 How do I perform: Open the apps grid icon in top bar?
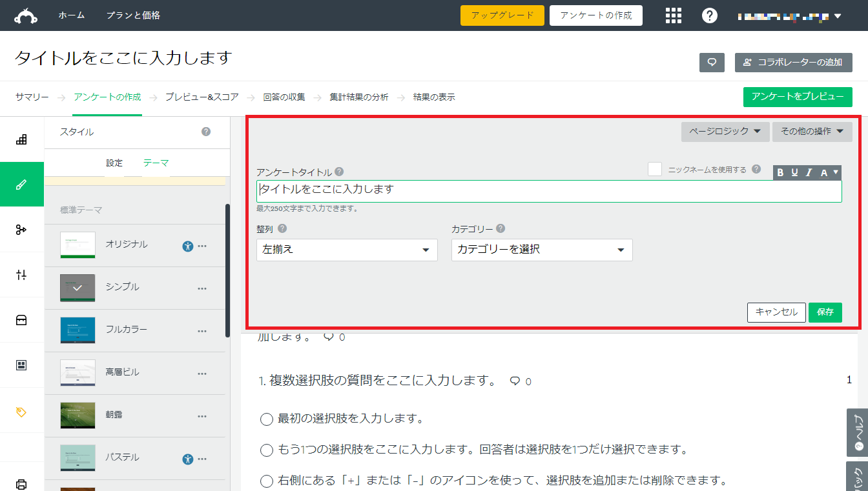click(674, 15)
